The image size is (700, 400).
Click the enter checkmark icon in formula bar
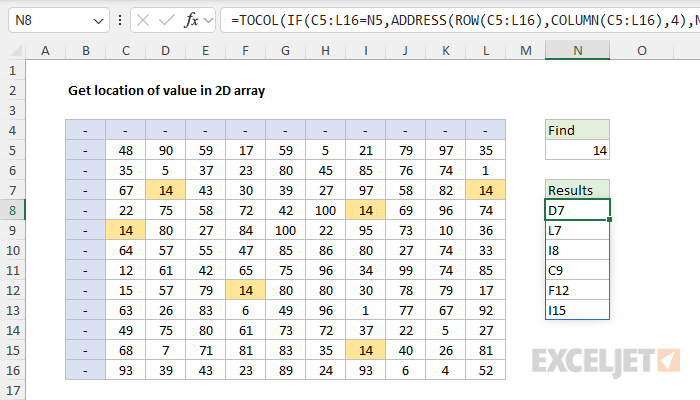pos(167,21)
